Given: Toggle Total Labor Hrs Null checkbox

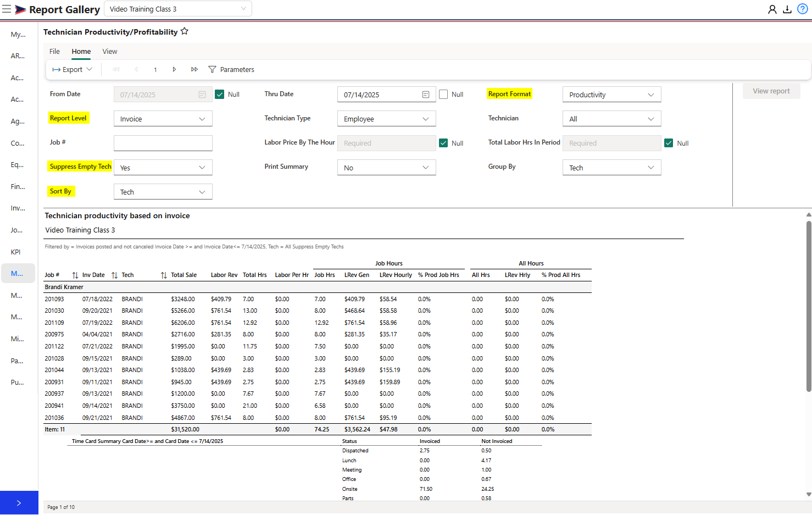Looking at the screenshot, I should (669, 143).
